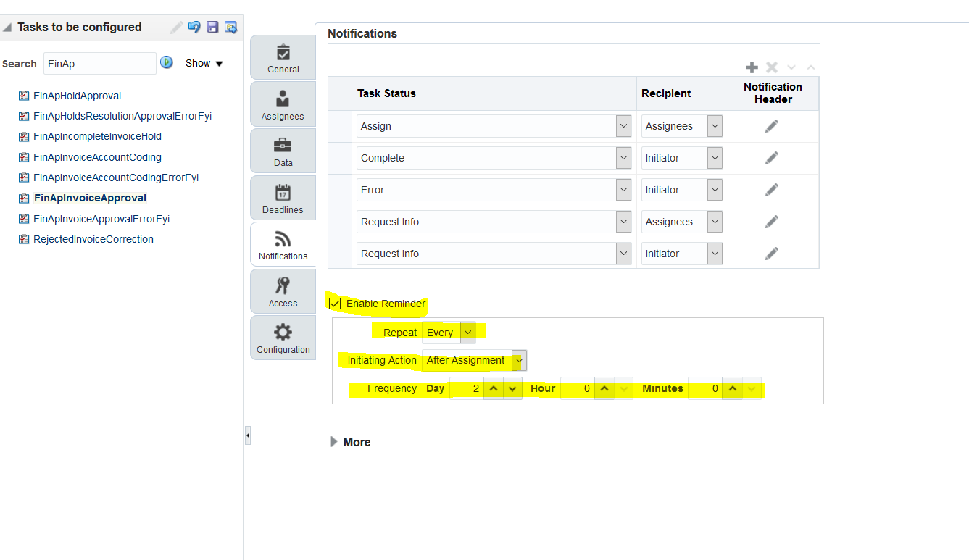969x560 pixels.
Task: Edit notification header for the Assign row
Action: click(x=772, y=126)
